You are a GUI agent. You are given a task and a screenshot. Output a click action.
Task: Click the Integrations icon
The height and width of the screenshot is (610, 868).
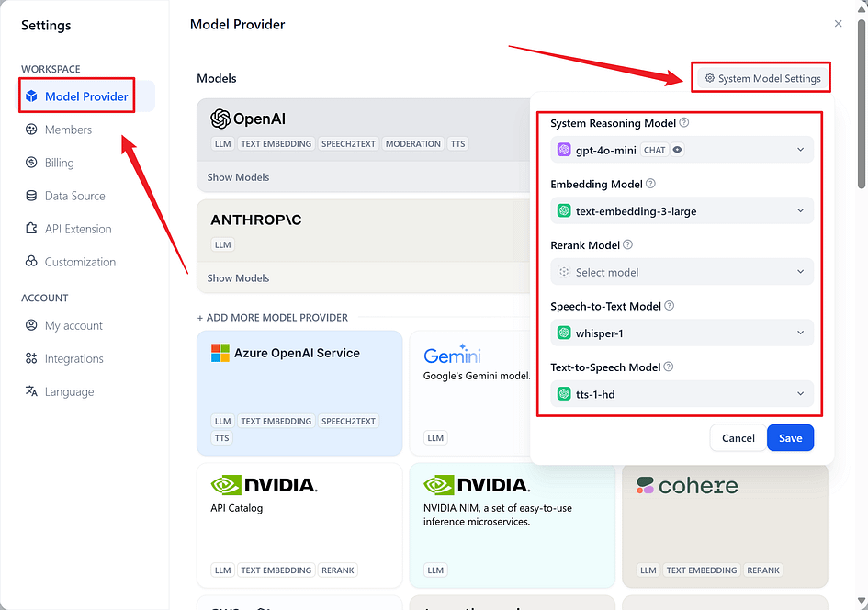[31, 358]
